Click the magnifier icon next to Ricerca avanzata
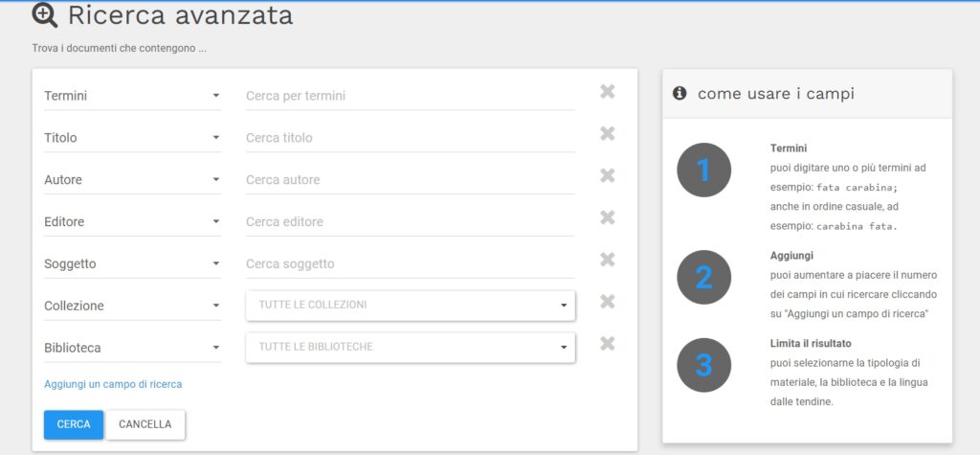The width and height of the screenshot is (980, 455). click(44, 15)
